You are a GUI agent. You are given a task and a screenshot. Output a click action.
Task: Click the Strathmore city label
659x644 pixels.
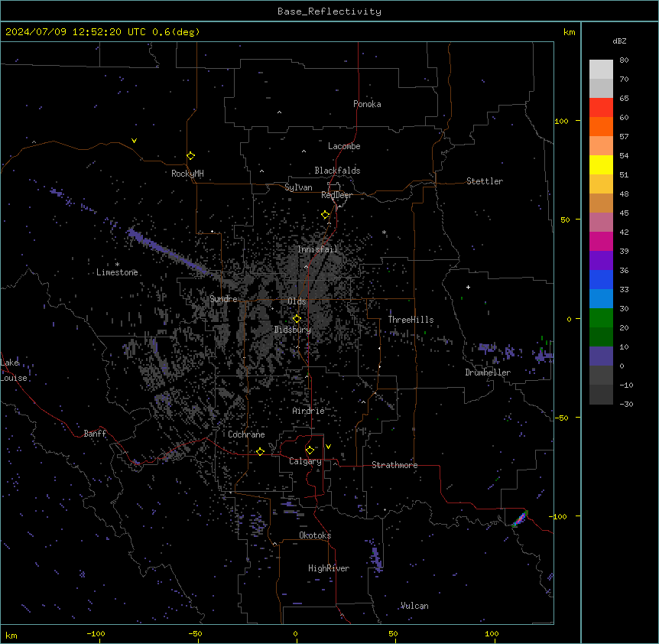point(394,465)
